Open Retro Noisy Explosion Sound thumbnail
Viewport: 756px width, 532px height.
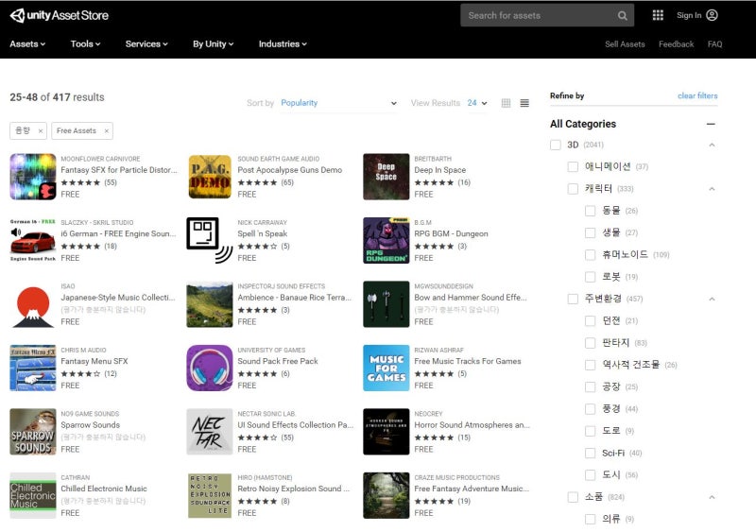(210, 495)
